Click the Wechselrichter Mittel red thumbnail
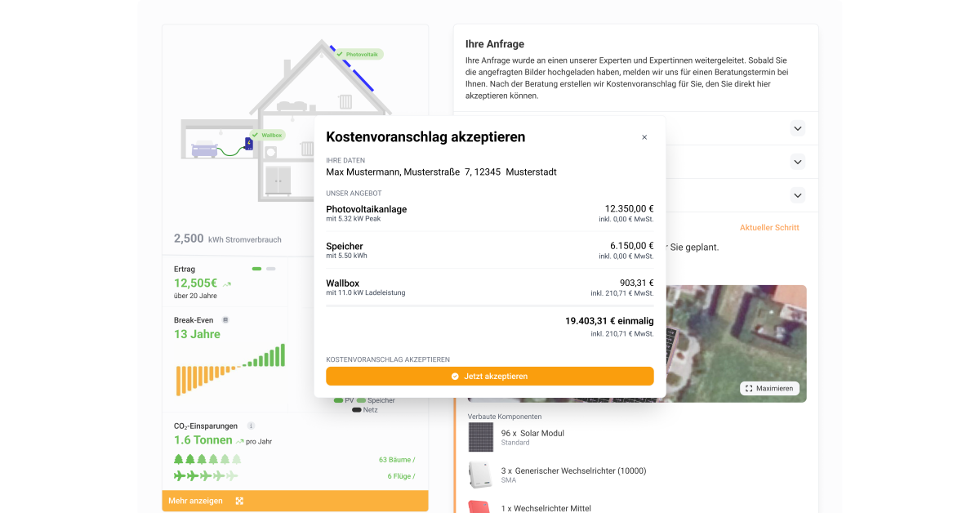 point(480,506)
